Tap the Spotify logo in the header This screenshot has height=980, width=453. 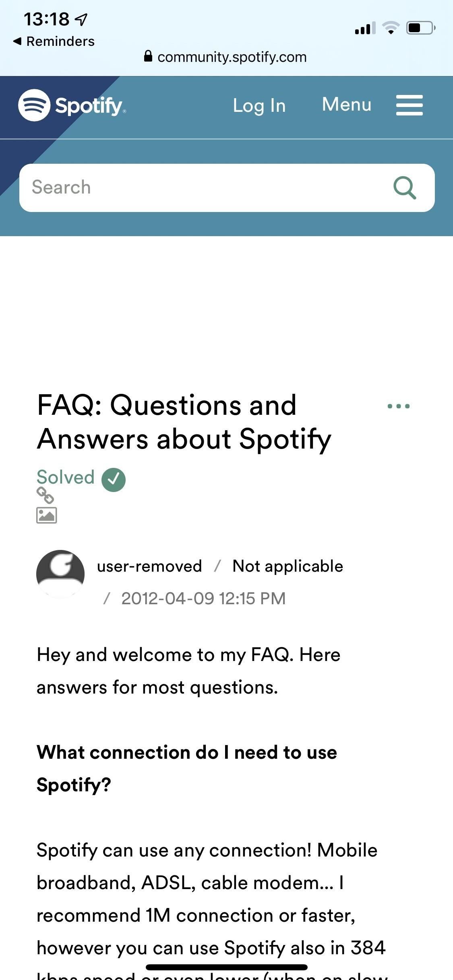(x=72, y=105)
